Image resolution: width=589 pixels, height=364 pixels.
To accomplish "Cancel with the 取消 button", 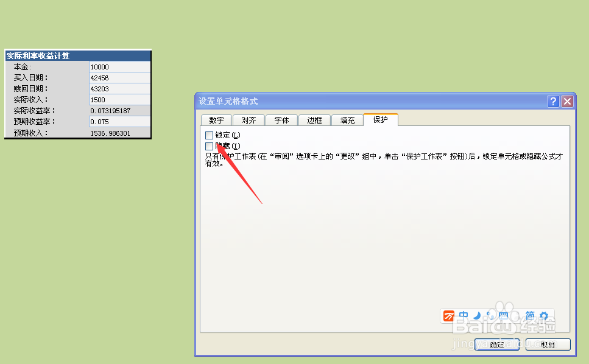I will pos(548,345).
